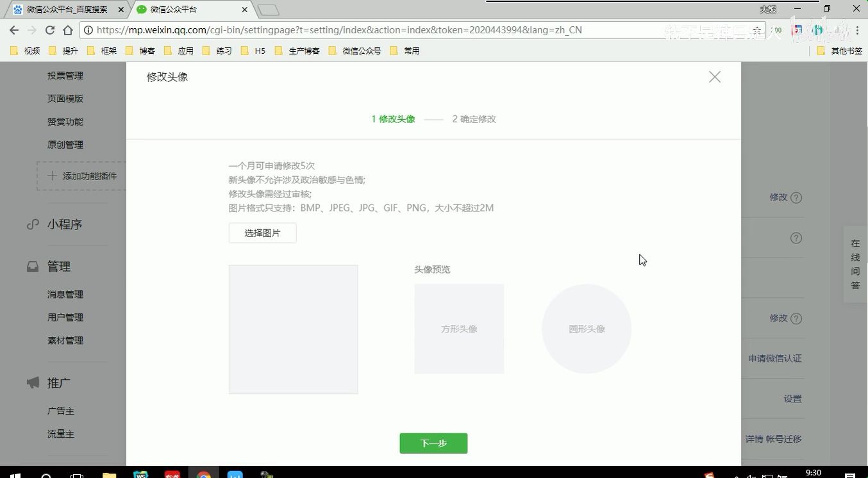Click the 方形头像 preview box
Viewport: 868px width, 478px height.
(x=459, y=329)
